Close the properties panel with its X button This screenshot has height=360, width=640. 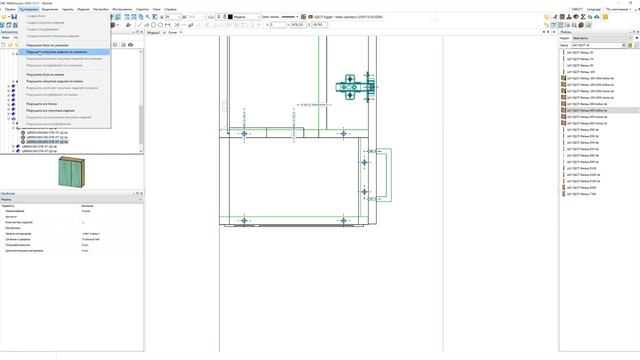[141, 193]
